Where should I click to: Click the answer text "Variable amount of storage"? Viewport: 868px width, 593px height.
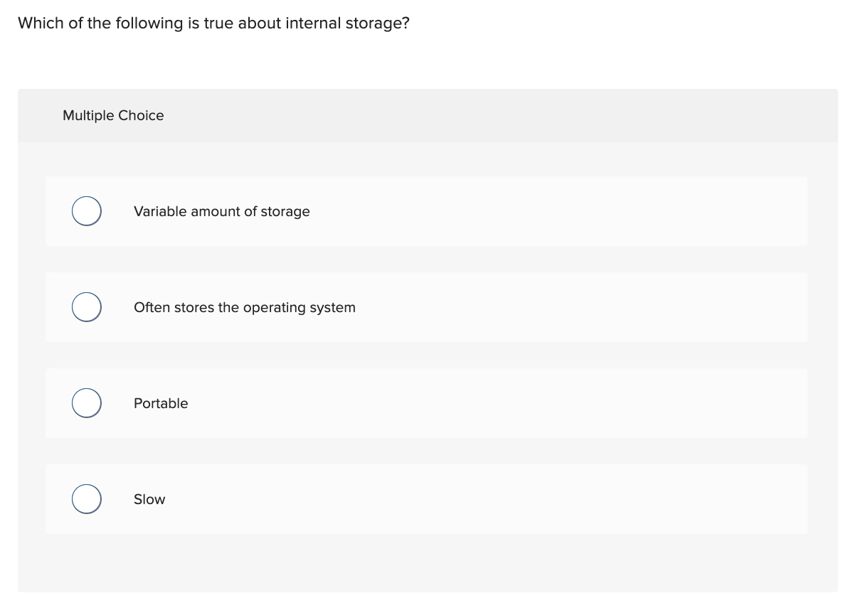tap(221, 211)
